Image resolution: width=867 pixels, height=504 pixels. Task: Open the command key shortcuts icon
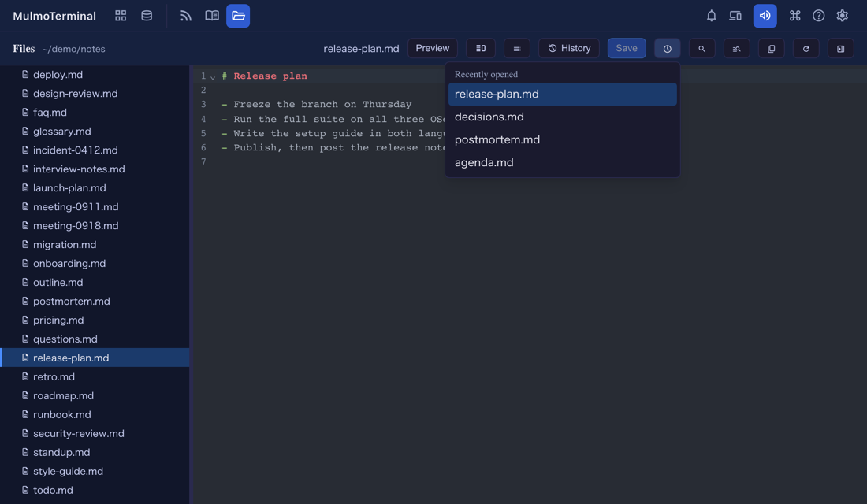pyautogui.click(x=794, y=16)
